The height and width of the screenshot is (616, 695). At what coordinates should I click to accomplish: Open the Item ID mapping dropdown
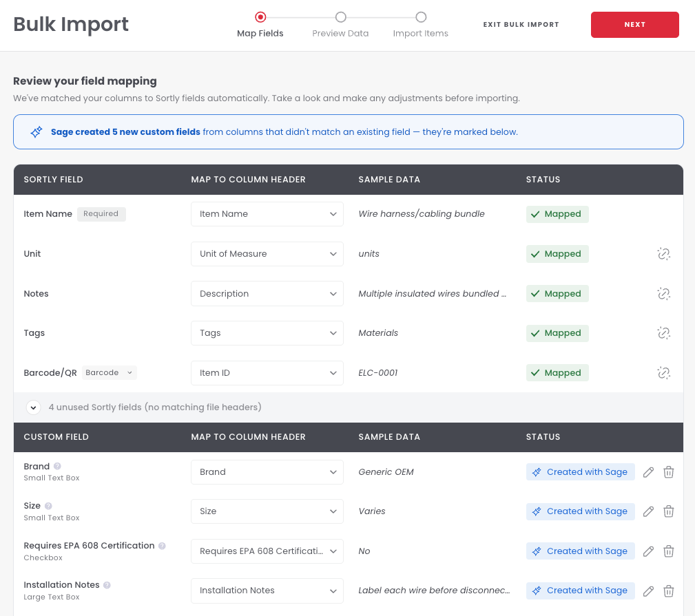pyautogui.click(x=267, y=373)
